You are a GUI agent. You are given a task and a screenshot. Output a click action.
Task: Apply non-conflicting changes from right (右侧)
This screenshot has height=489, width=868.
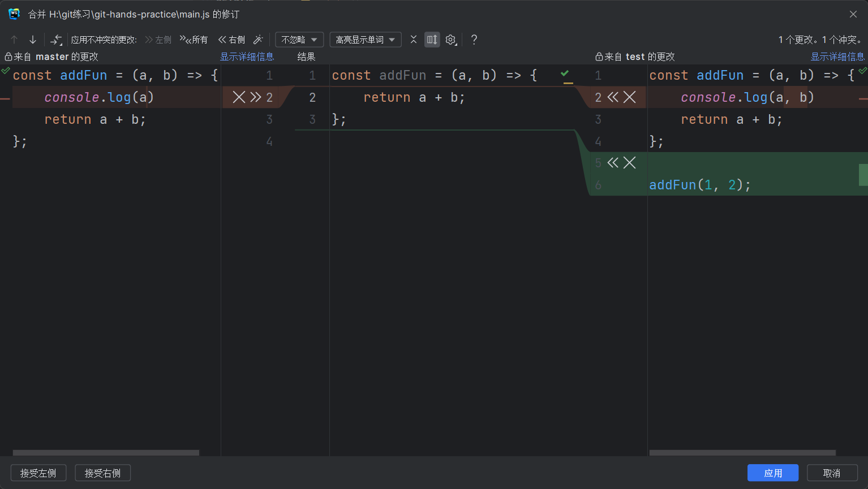231,40
